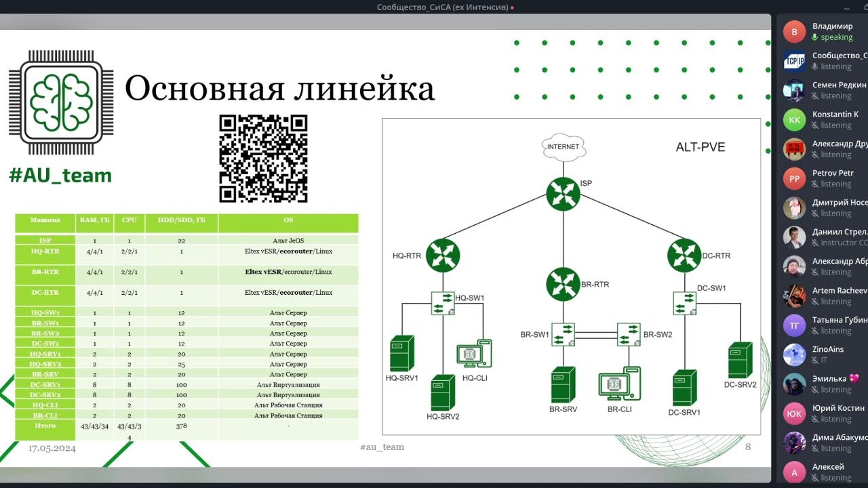Click the name 'Artem Racheev' in list
Image resolution: width=868 pixels, height=488 pixels.
[x=840, y=291]
